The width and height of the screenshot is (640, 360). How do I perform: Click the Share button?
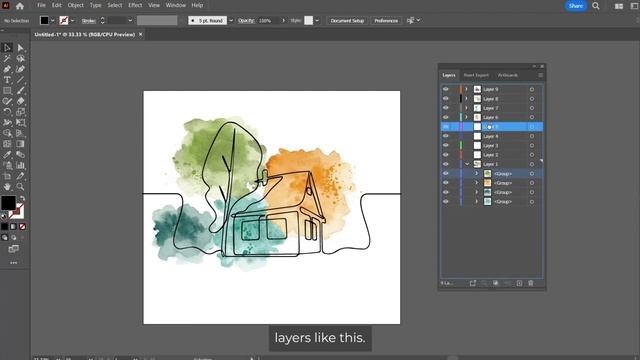coord(576,6)
